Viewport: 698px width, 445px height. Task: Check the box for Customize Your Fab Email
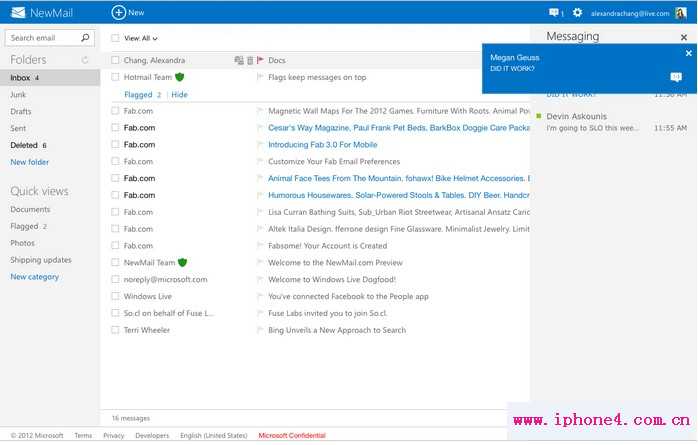[x=115, y=161]
